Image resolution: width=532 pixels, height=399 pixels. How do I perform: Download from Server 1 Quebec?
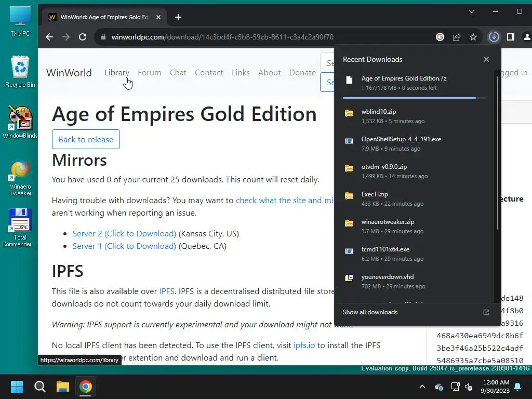[124, 246]
